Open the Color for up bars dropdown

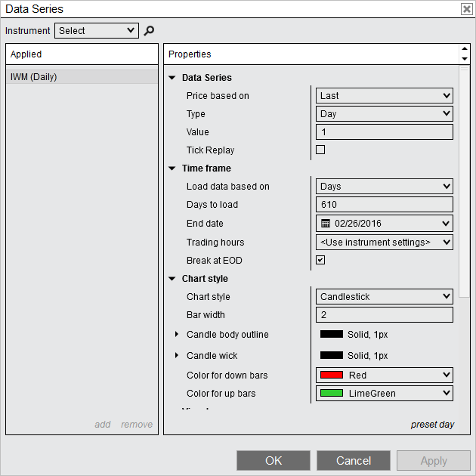[x=385, y=394]
